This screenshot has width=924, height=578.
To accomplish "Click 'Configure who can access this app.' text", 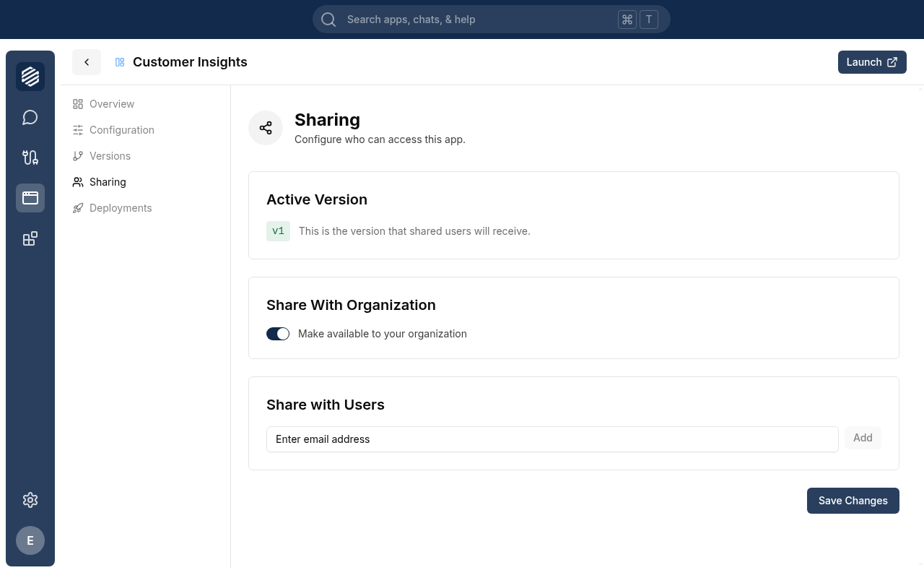I will coord(380,139).
